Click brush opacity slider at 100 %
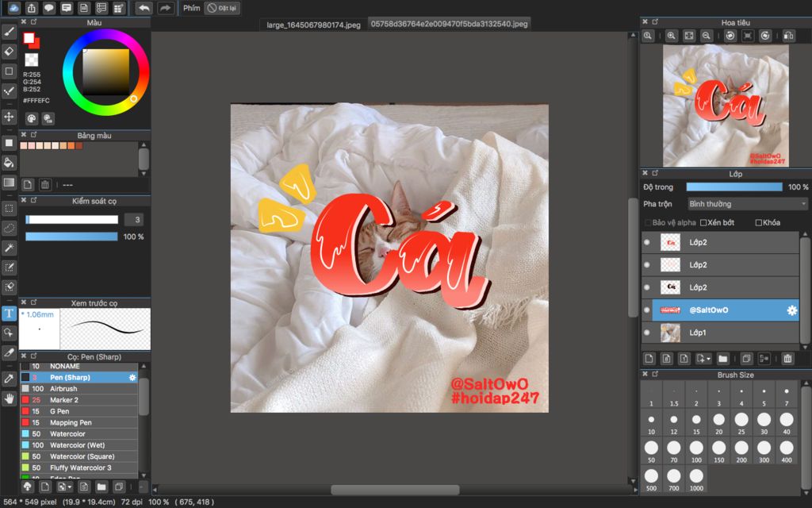The image size is (812, 508). [x=72, y=237]
